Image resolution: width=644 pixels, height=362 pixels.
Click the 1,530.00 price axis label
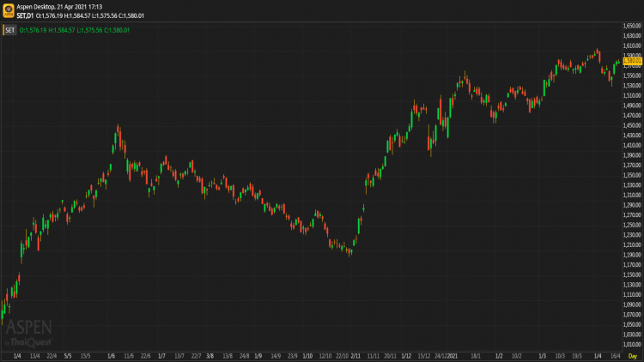632,86
